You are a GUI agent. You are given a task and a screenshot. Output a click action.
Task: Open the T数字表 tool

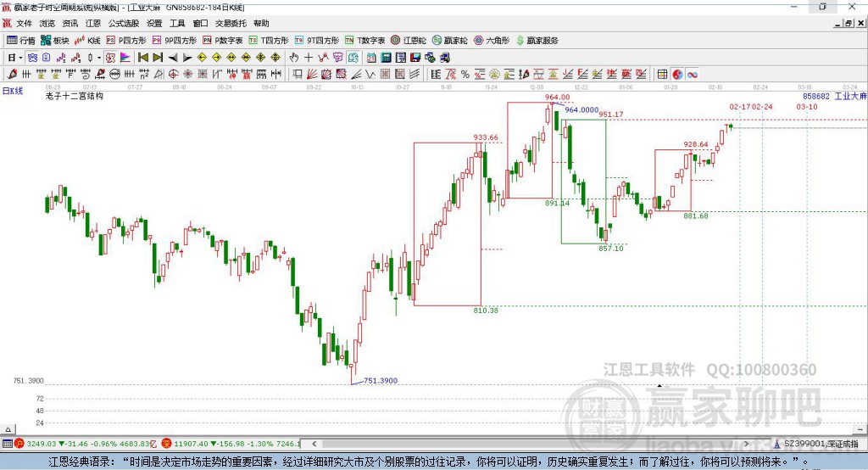point(364,41)
